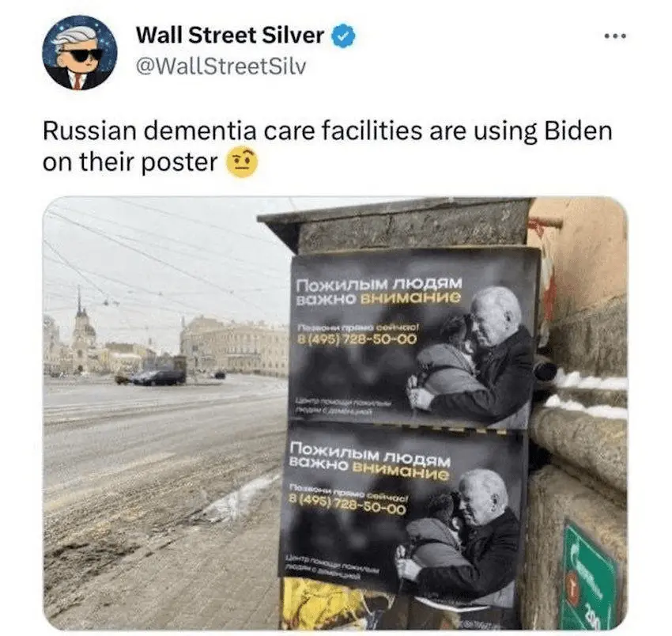This screenshot has width=672, height=636.
Task: Click the lower poster headline Пожилым людям
Action: [x=371, y=455]
